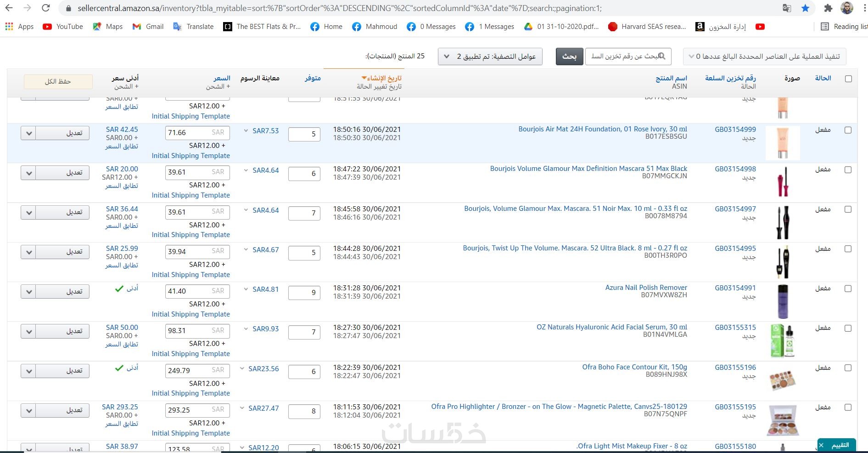Expand edit options arrow for SKU GB03154998
868x453 pixels.
tap(28, 173)
